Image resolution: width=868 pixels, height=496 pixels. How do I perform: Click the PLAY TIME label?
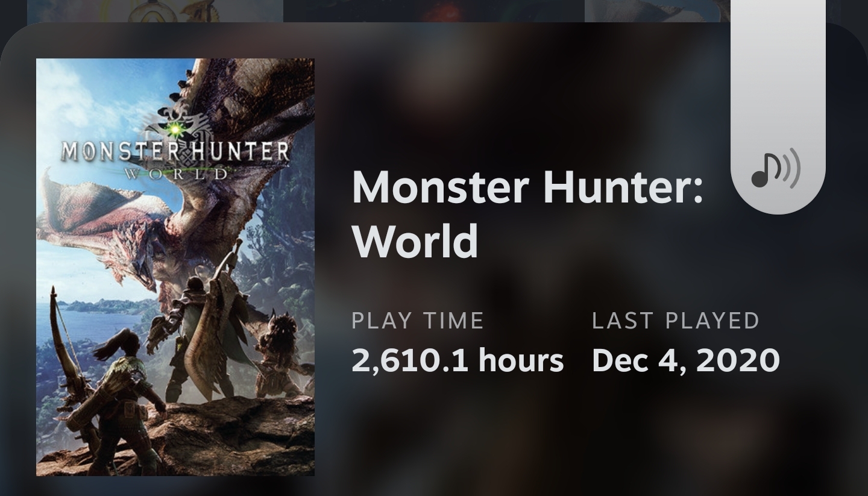(x=418, y=321)
